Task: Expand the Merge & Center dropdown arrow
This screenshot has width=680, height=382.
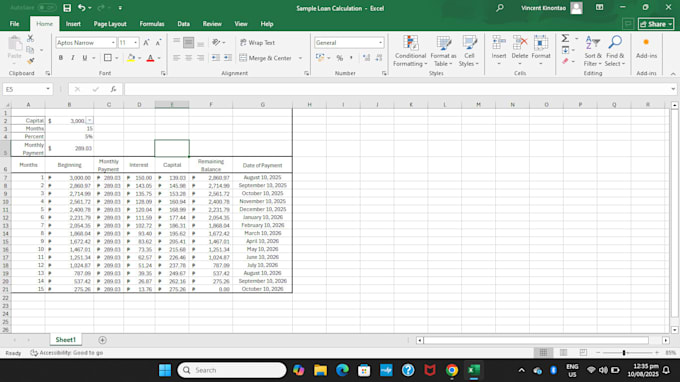Action: pyautogui.click(x=300, y=58)
